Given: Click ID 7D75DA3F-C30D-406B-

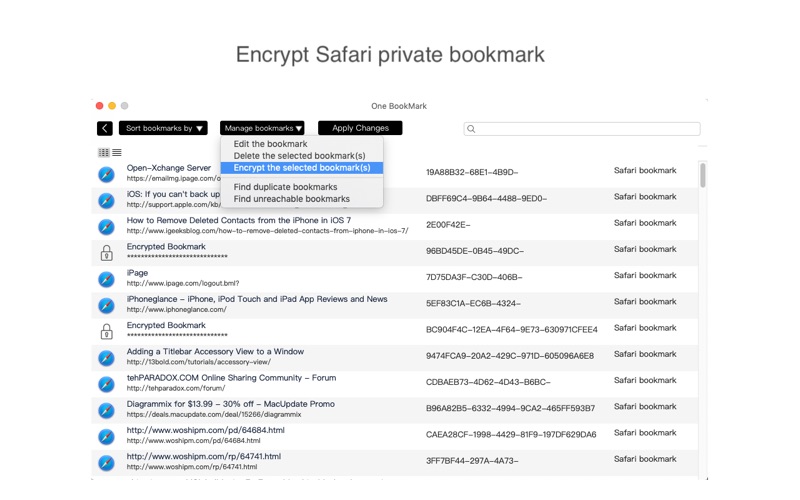Looking at the screenshot, I should (474, 278).
